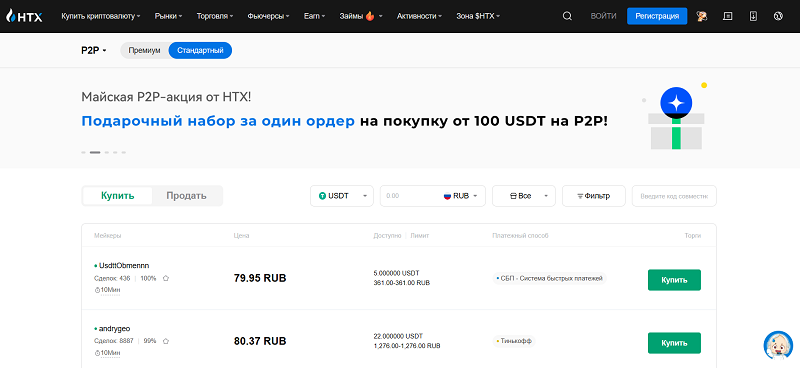Open the Earn menu
This screenshot has height=368, width=800.
314,16
